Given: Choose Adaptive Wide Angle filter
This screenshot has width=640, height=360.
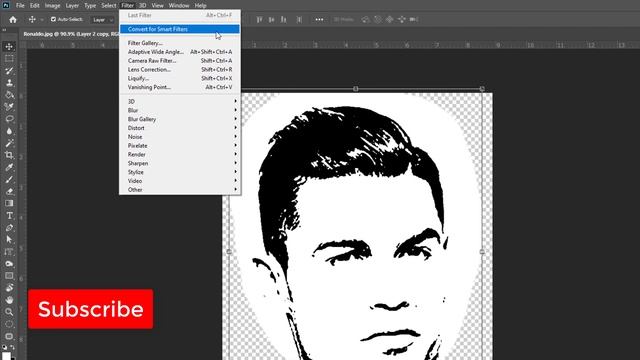Looking at the screenshot, I should [x=180, y=52].
